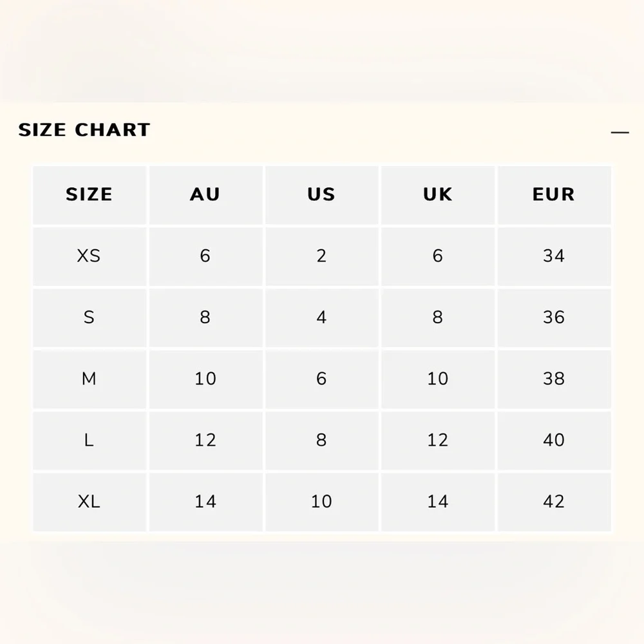Collapse the Size Chart section

pyautogui.click(x=620, y=132)
